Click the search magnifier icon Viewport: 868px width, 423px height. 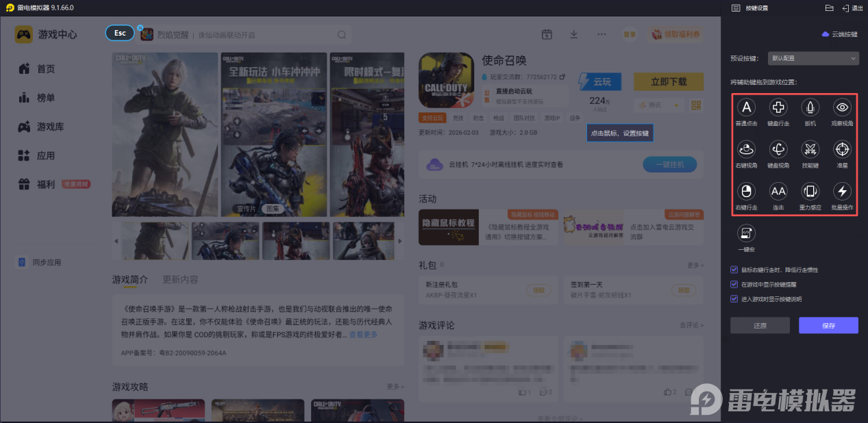pos(342,35)
